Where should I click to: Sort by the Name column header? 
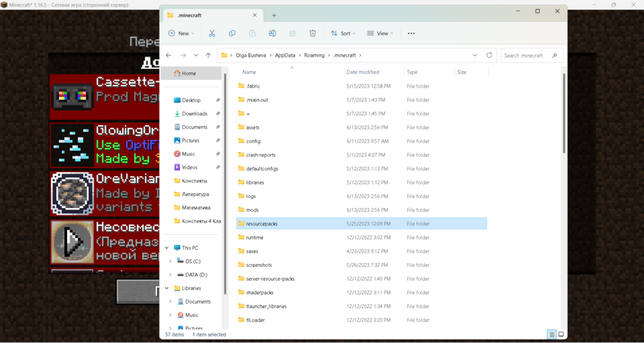point(249,72)
